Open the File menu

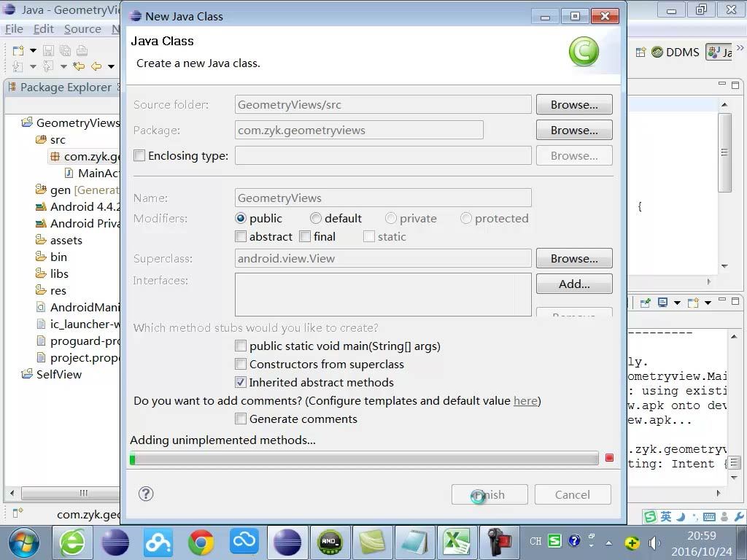15,29
